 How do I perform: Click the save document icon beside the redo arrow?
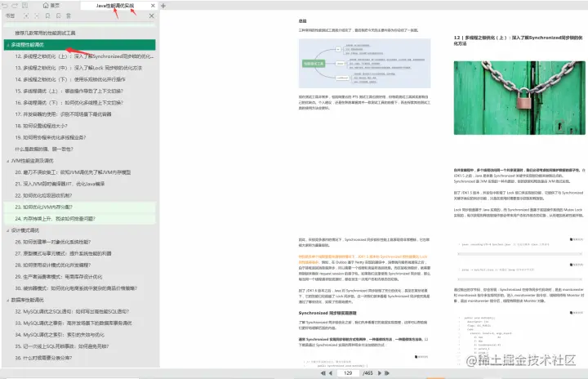(24, 5)
